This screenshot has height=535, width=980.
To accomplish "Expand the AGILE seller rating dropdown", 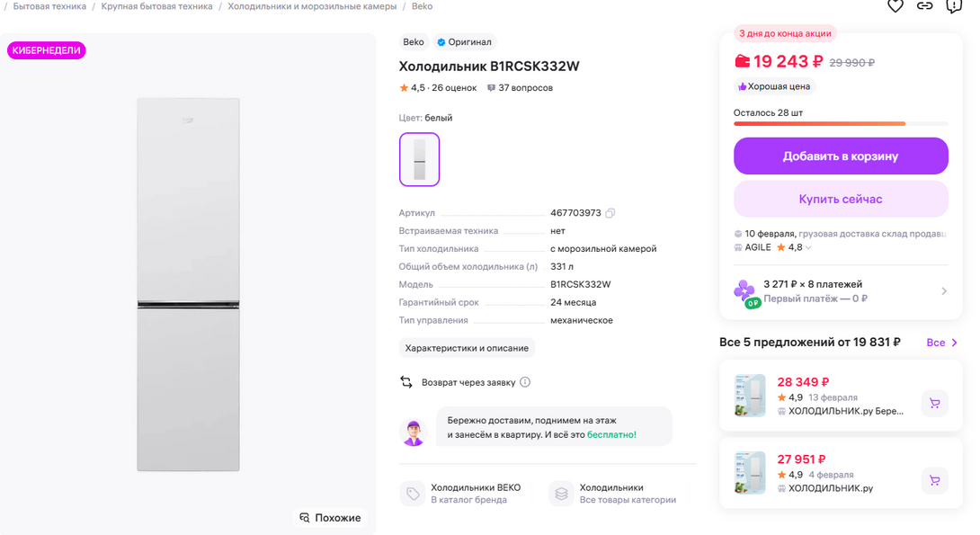I will 807,248.
